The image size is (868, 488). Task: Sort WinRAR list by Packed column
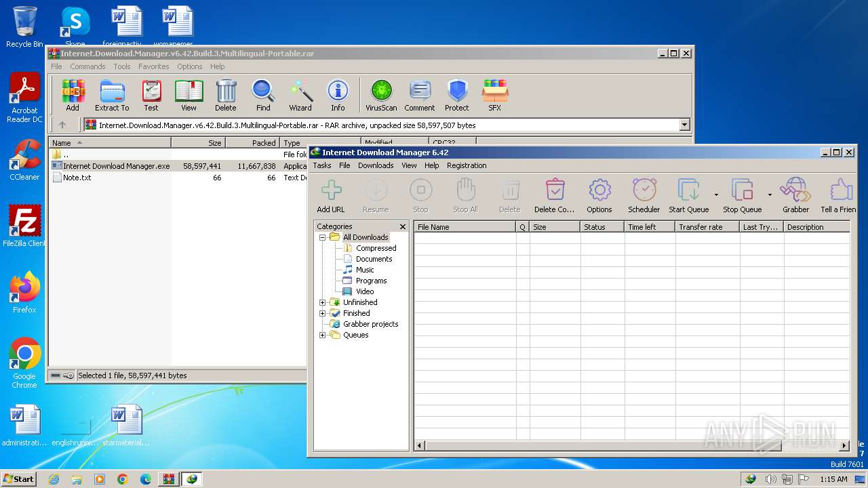tap(252, 142)
